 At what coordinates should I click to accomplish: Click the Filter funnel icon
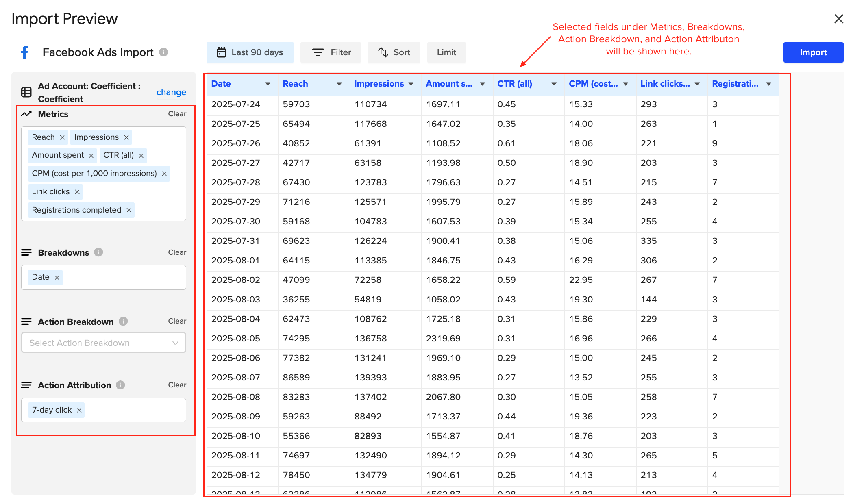(318, 52)
